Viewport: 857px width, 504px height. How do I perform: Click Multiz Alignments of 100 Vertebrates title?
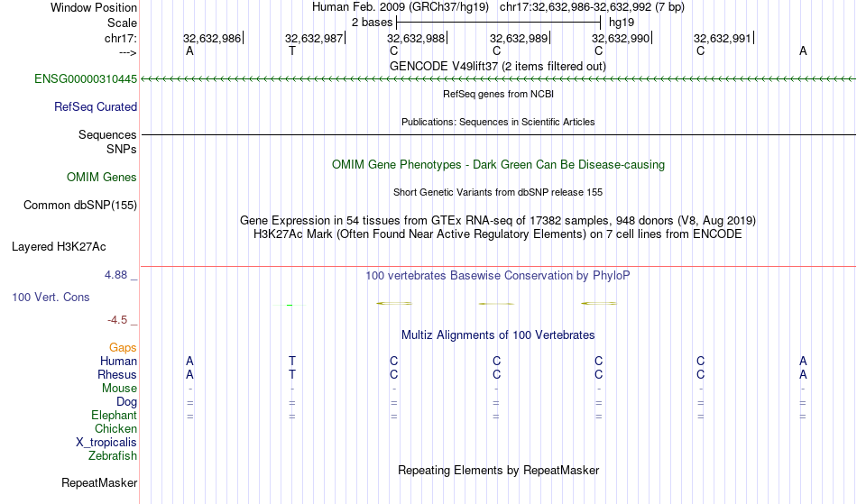(498, 335)
